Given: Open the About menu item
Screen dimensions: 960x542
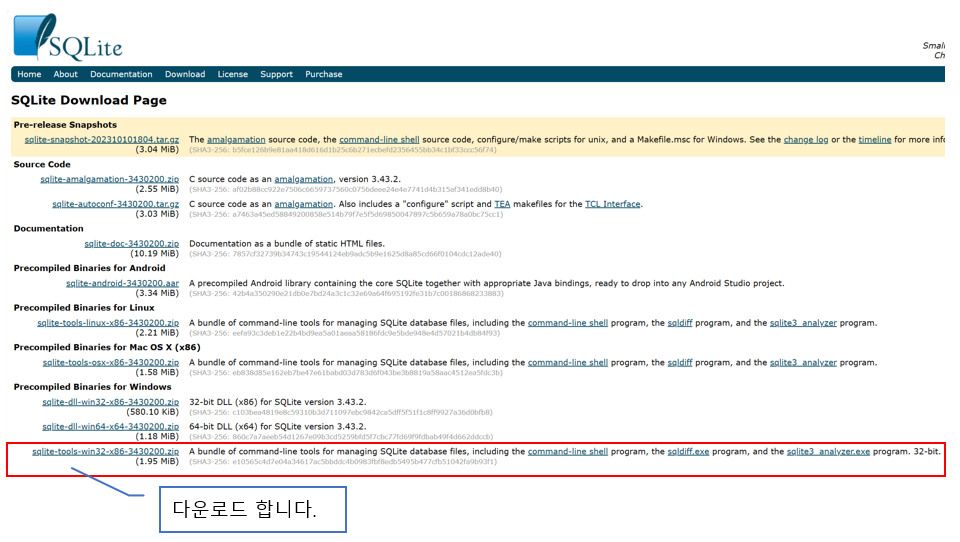Looking at the screenshot, I should [66, 74].
